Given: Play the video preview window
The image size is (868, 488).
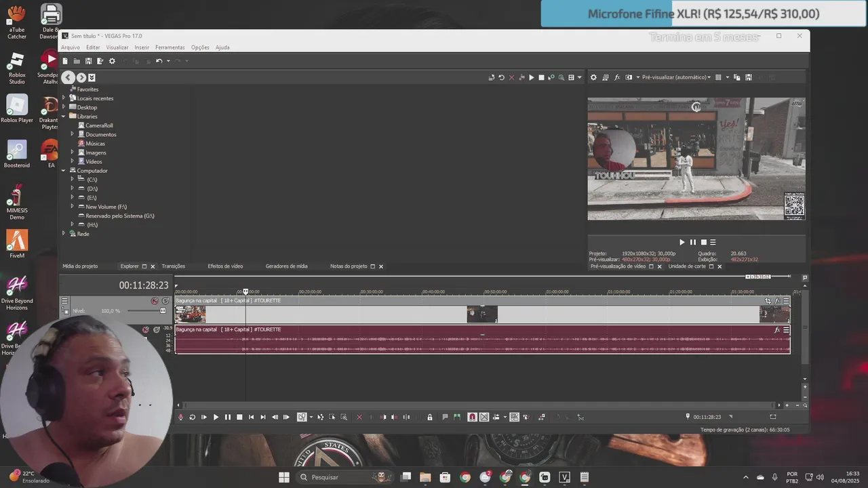Looking at the screenshot, I should [682, 242].
